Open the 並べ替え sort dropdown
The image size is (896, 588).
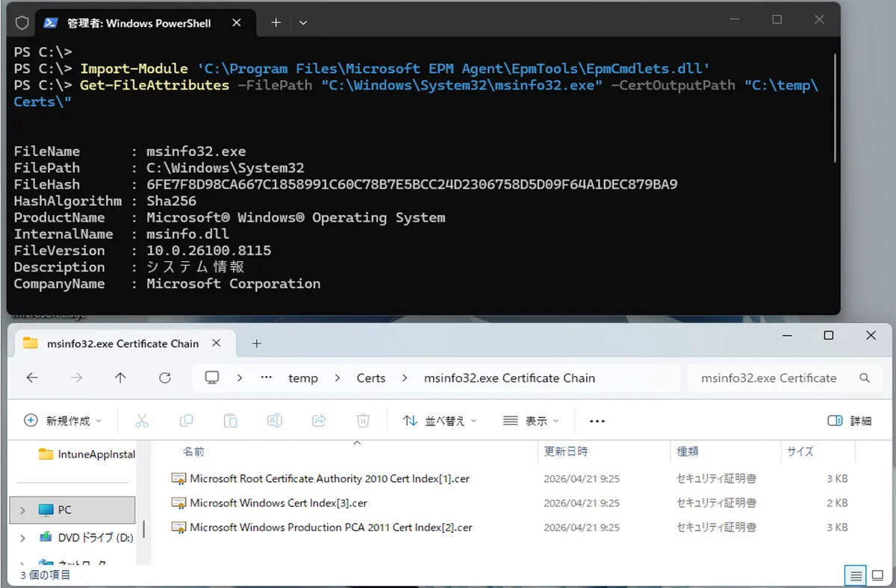pyautogui.click(x=440, y=421)
